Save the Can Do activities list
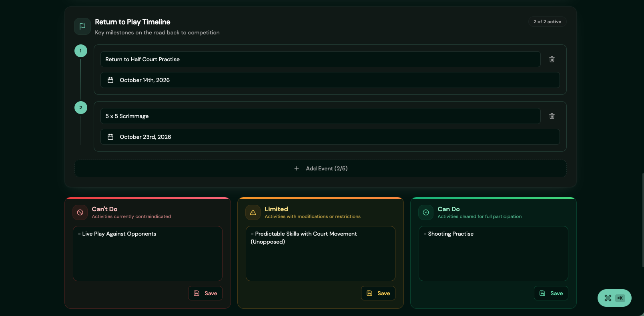Viewport: 644px width, 316px height. click(551, 293)
